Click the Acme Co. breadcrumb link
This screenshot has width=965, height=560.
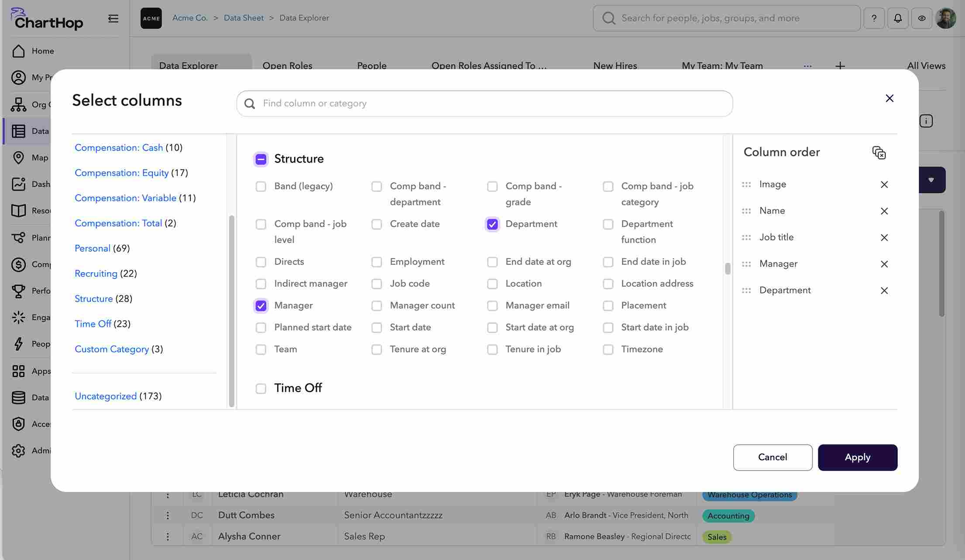(190, 18)
